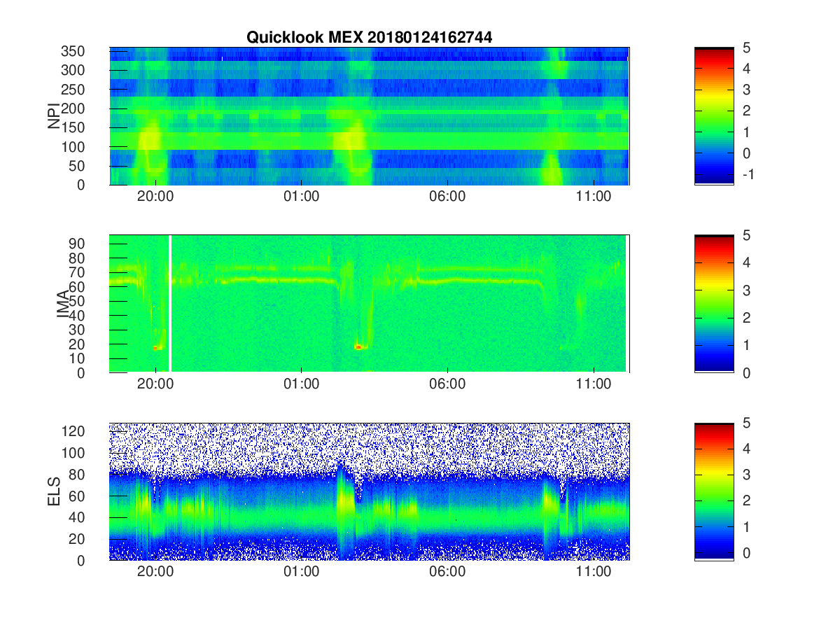Select the 06:00 tick under the ELS plot
Screen dimensions: 840x630
(x=447, y=572)
